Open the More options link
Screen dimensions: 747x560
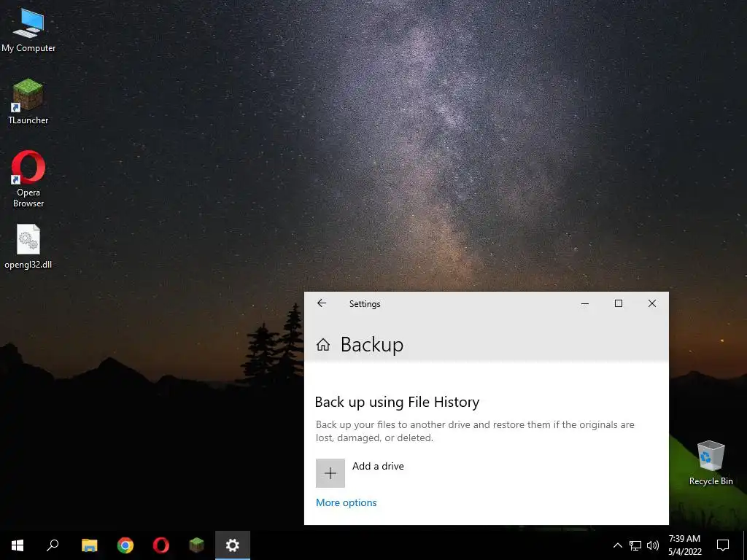coord(347,502)
